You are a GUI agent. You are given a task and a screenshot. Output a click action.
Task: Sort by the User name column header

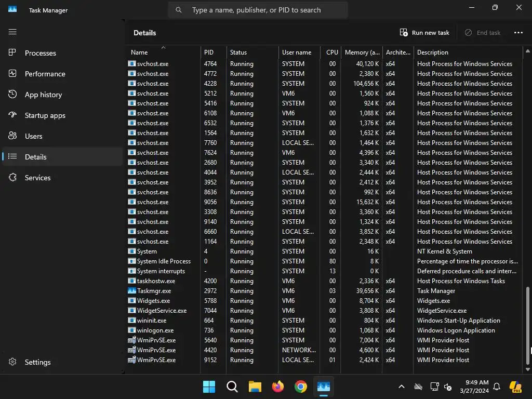pos(299,52)
